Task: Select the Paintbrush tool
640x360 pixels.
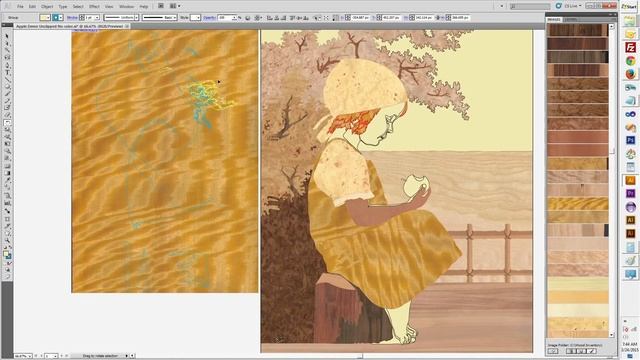Action: (x=7, y=94)
